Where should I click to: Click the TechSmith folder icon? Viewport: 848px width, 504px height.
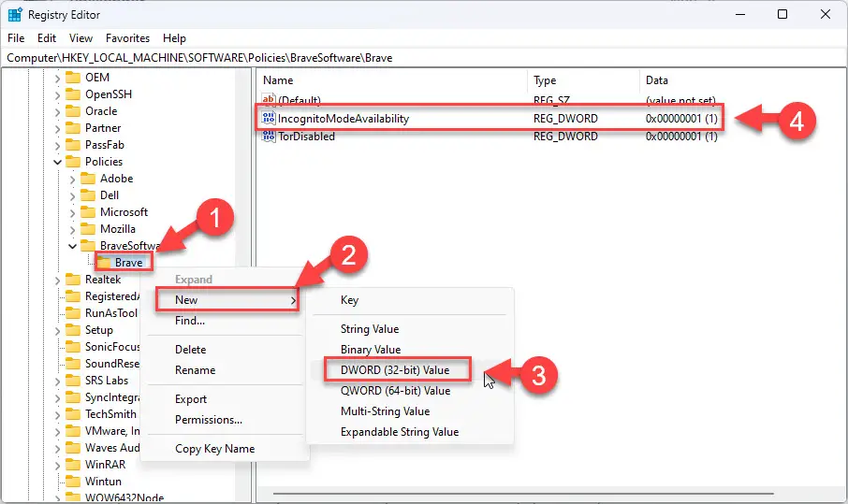click(x=72, y=414)
